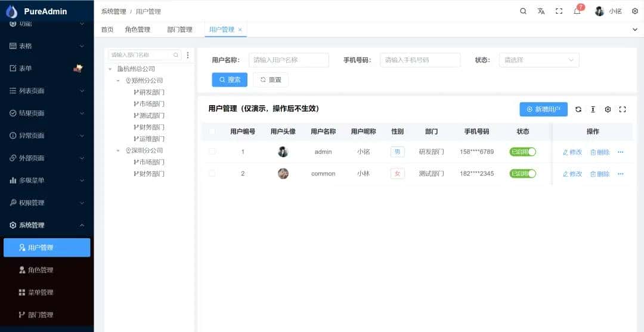Open the 状态 select dropdown
This screenshot has width=644, height=332.
pos(539,60)
